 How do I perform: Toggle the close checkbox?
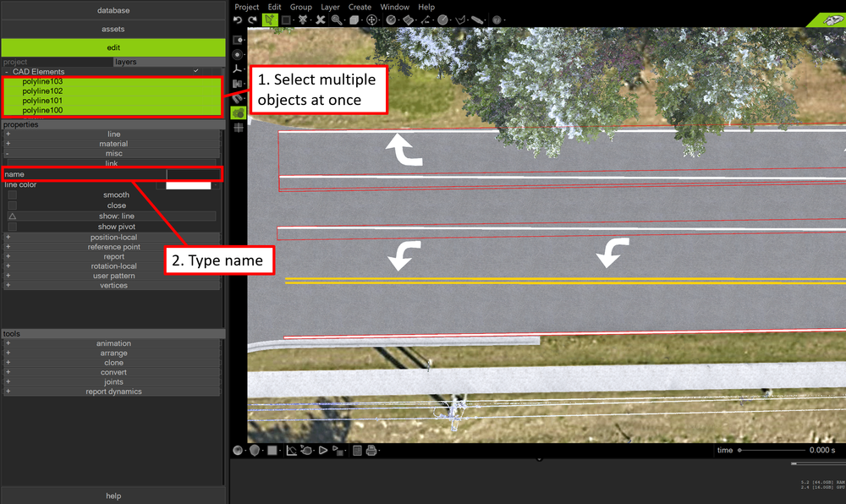[13, 205]
